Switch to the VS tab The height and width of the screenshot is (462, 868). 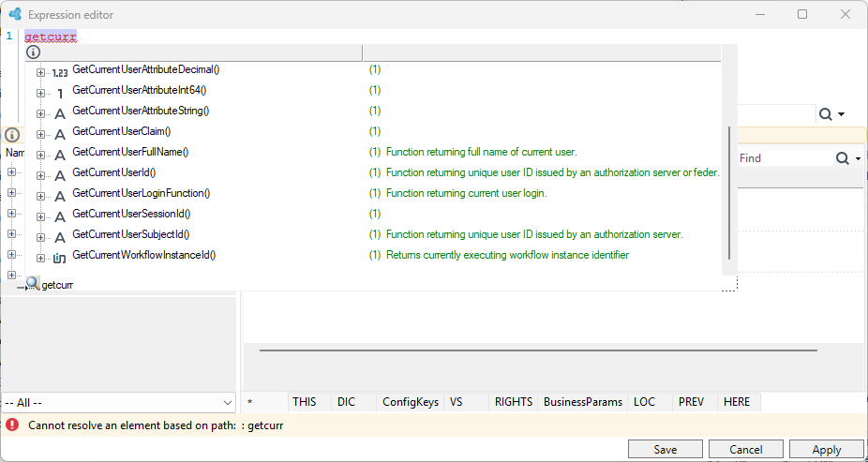click(466, 402)
